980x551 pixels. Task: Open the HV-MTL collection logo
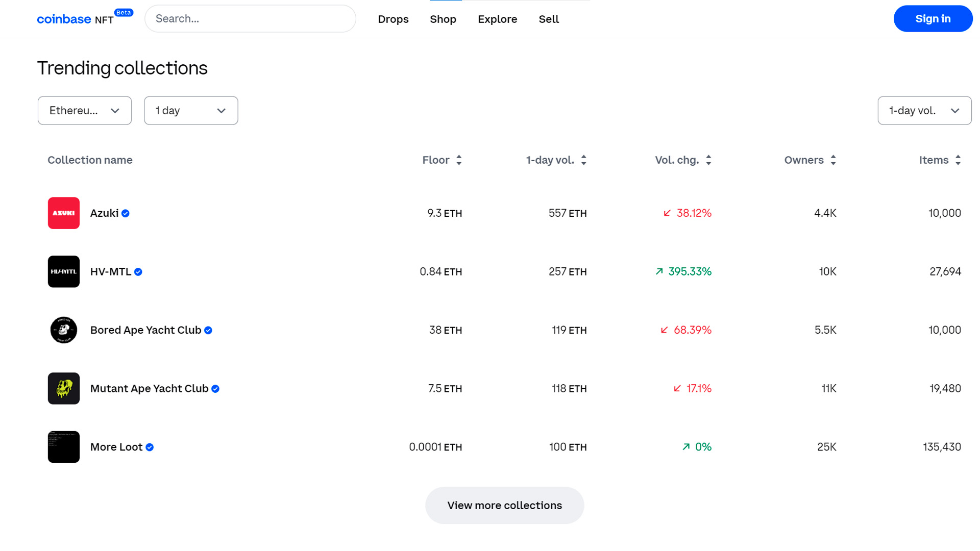64,271
